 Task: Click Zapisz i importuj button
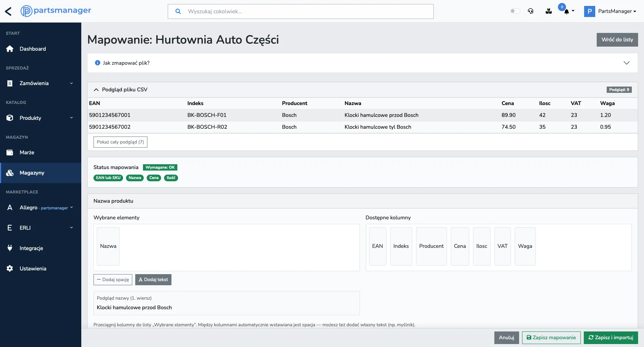(x=611, y=338)
